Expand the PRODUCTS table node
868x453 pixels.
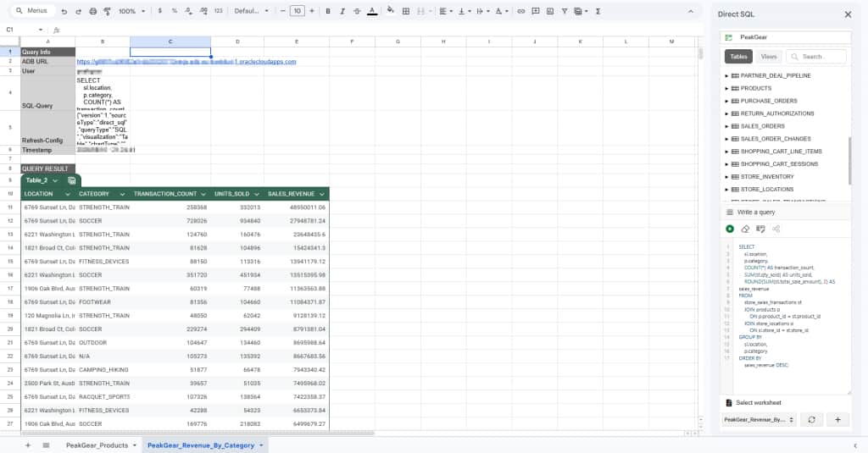726,89
